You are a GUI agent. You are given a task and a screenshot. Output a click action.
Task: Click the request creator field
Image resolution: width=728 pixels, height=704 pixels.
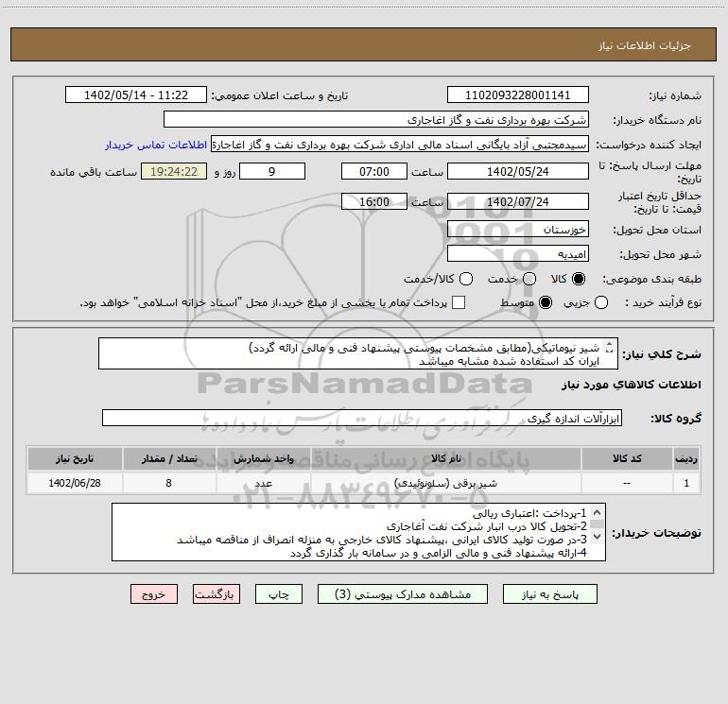[x=400, y=145]
